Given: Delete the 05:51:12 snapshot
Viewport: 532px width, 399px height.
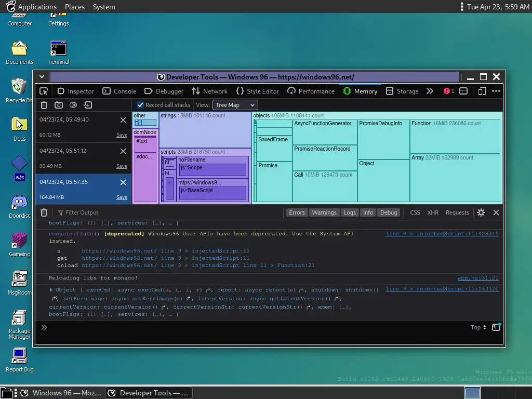Looking at the screenshot, I should pos(123,151).
